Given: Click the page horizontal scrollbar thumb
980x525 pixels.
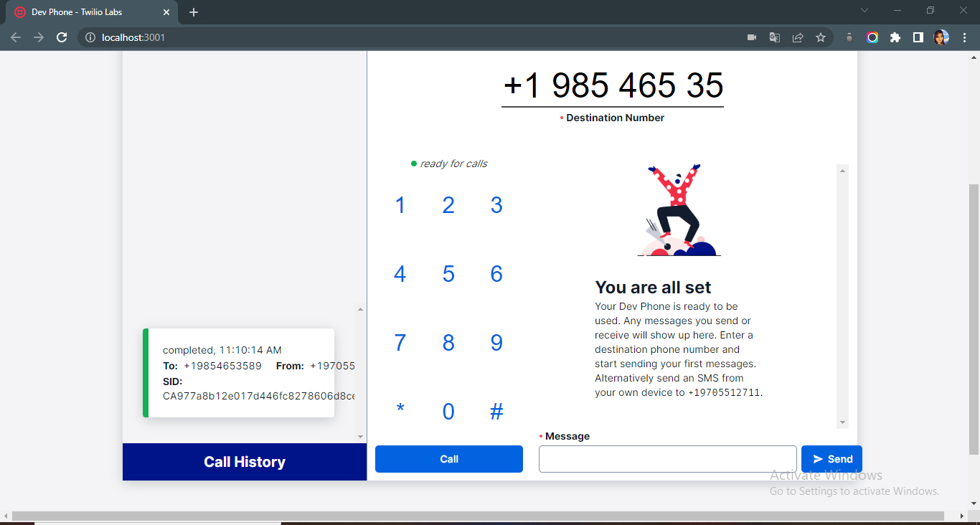Looking at the screenshot, I should tap(478, 516).
